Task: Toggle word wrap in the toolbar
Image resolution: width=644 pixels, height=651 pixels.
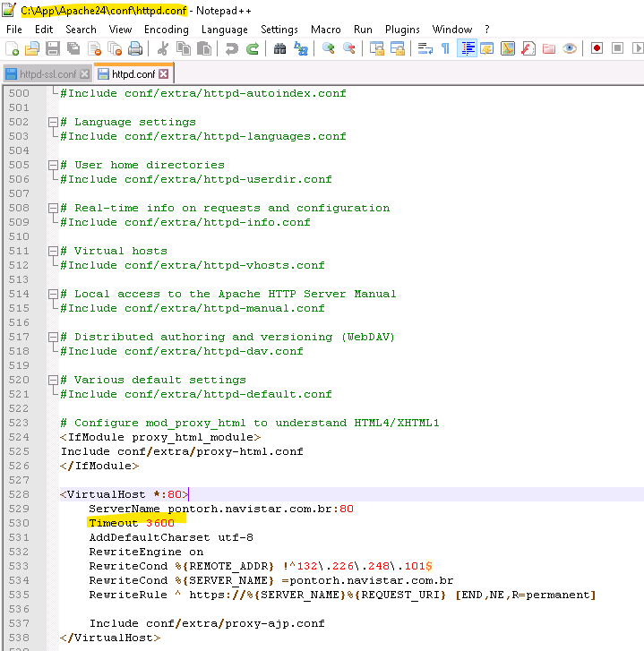Action: pos(425,48)
